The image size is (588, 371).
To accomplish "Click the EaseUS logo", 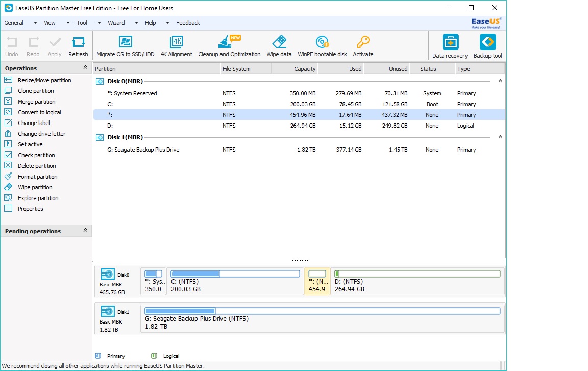I will click(x=486, y=23).
